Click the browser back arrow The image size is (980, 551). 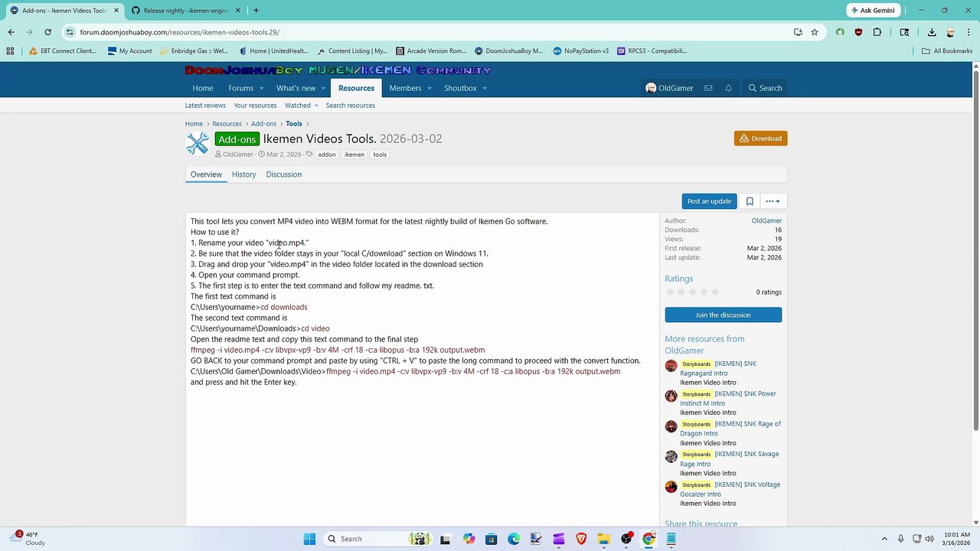(x=11, y=32)
